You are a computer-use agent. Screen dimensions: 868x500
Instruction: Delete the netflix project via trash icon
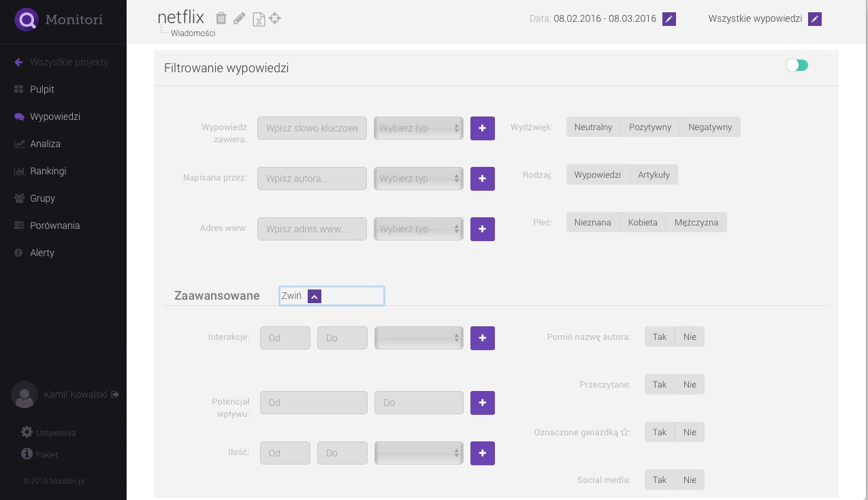[x=221, y=18]
